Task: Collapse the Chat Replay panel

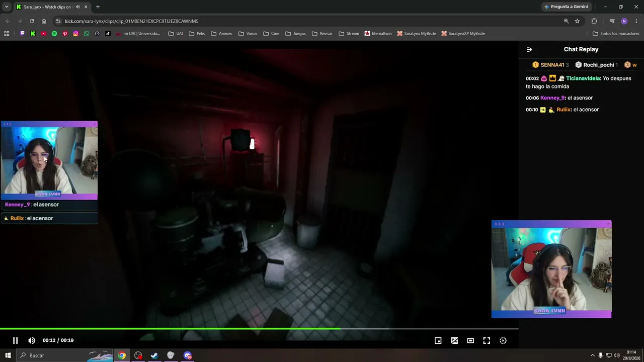Action: click(x=529, y=49)
